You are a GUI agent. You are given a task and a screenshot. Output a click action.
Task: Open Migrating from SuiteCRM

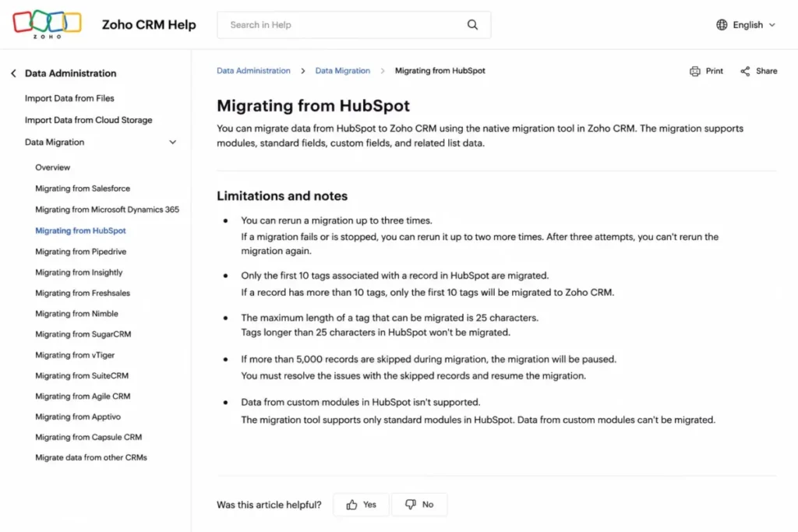pyautogui.click(x=82, y=376)
